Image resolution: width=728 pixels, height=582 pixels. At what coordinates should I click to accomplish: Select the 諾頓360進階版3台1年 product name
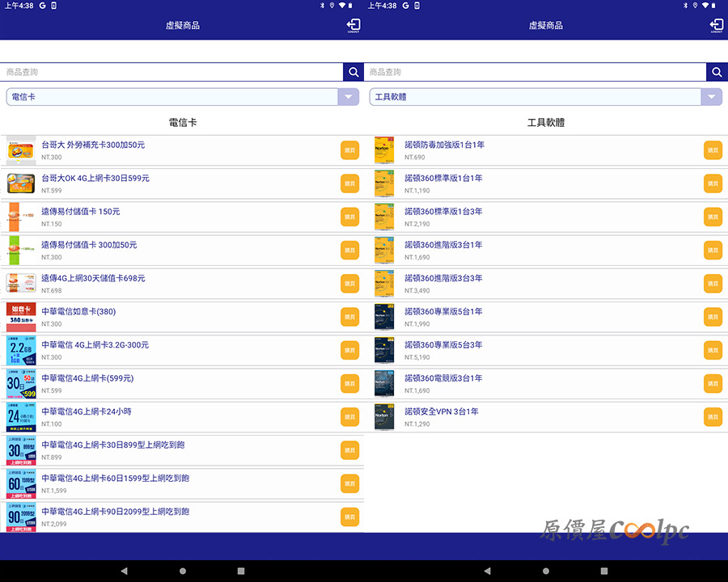pos(443,245)
